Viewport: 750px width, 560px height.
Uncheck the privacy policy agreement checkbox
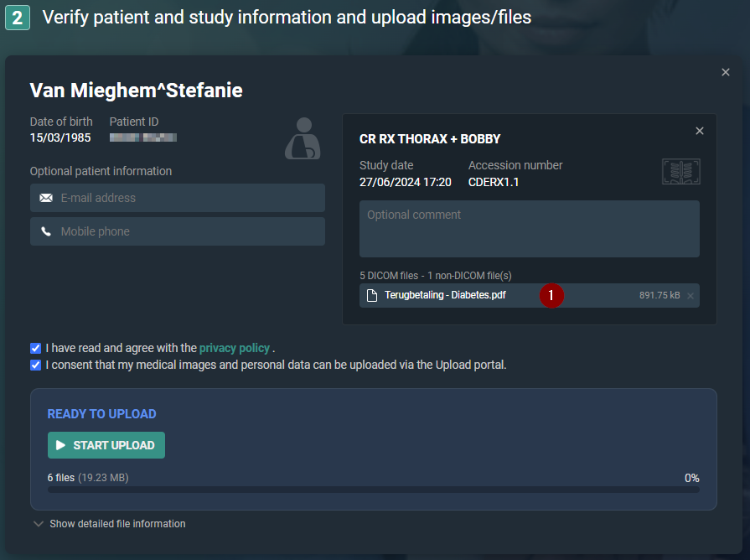coord(35,348)
